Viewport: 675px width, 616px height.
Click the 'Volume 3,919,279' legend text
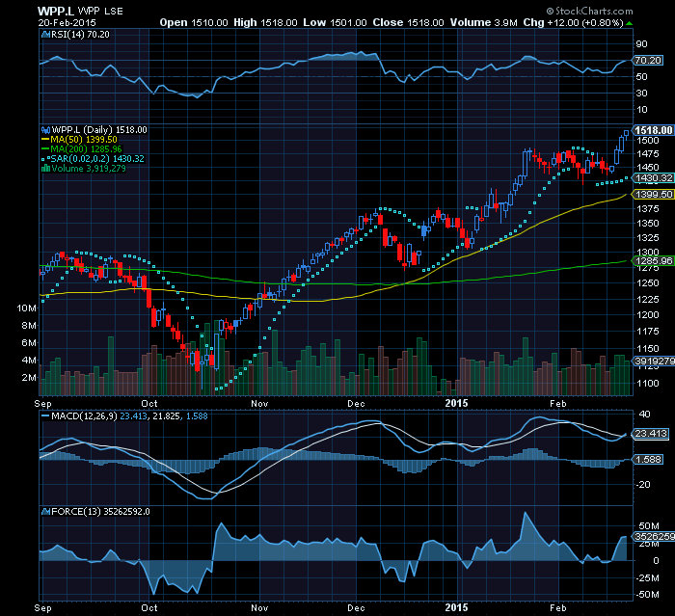[x=89, y=169]
